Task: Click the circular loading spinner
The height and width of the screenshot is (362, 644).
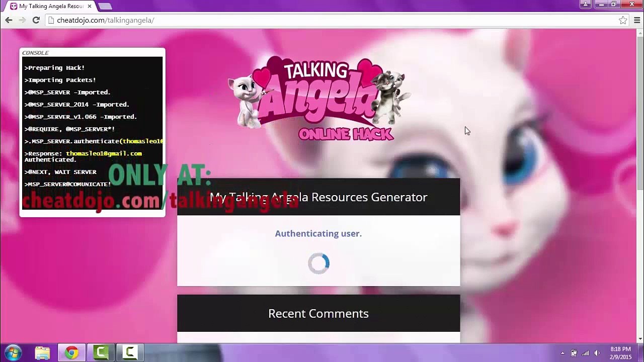Action: pyautogui.click(x=318, y=263)
